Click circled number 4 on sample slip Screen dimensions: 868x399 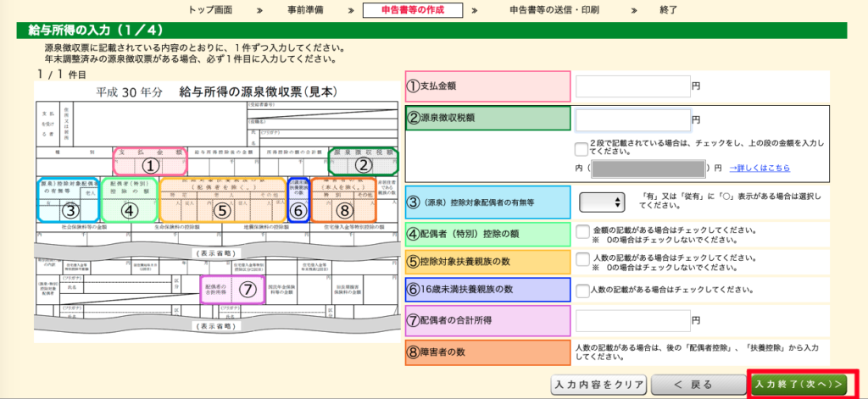tap(129, 209)
